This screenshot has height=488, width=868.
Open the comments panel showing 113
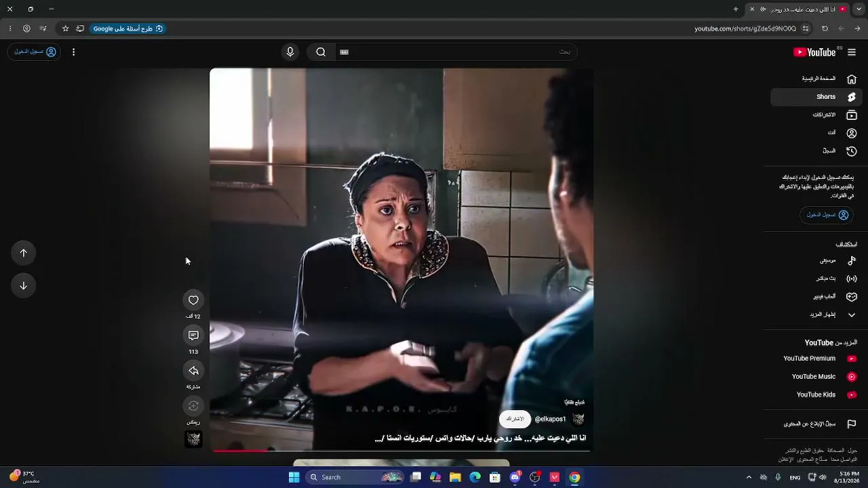click(193, 335)
